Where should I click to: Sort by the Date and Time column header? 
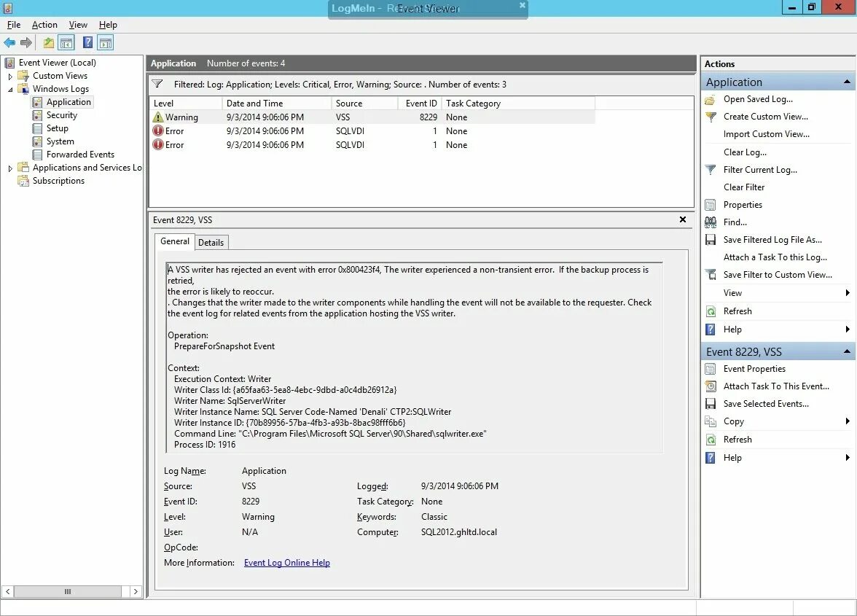277,104
